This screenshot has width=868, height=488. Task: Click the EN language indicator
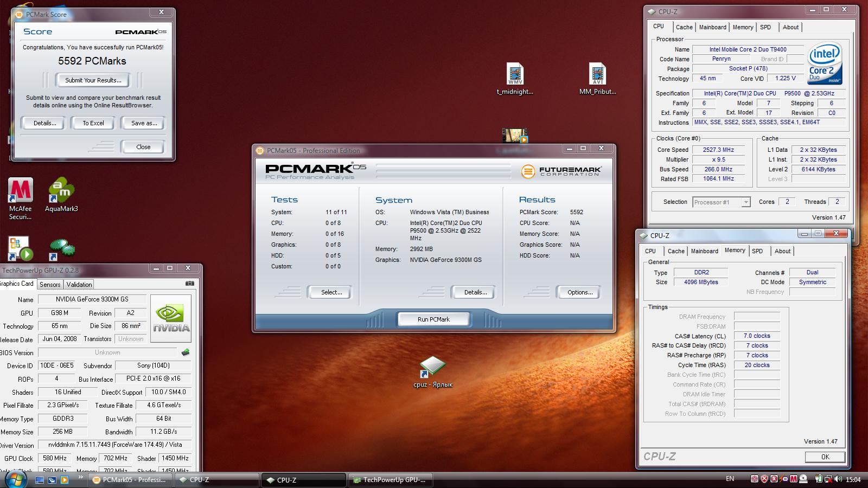(730, 479)
